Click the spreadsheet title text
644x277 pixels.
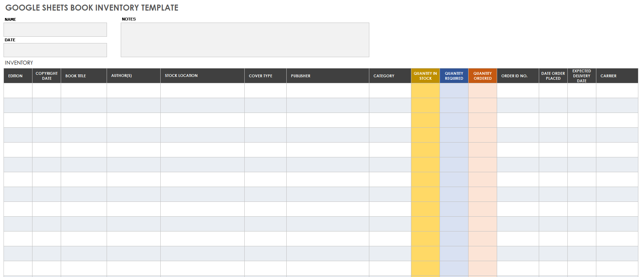point(92,8)
